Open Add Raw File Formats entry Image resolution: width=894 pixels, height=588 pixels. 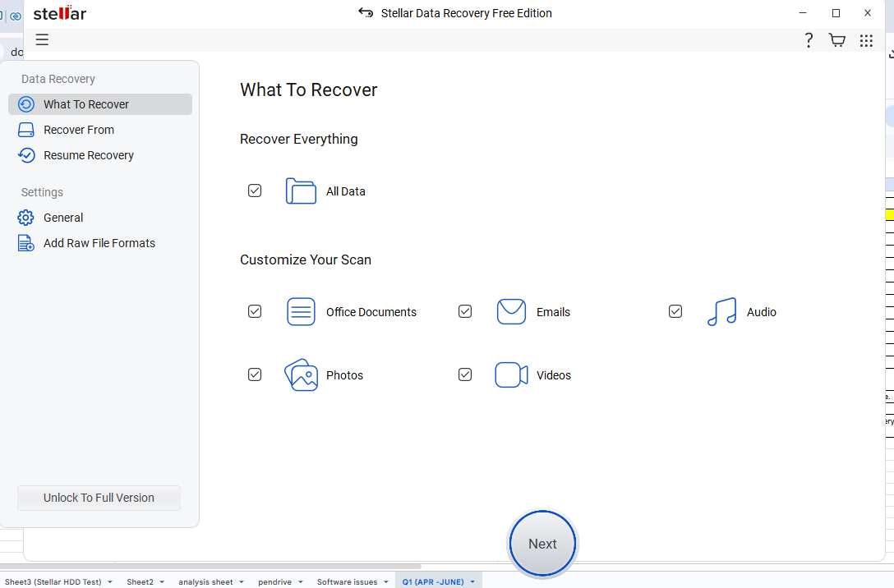pos(100,243)
